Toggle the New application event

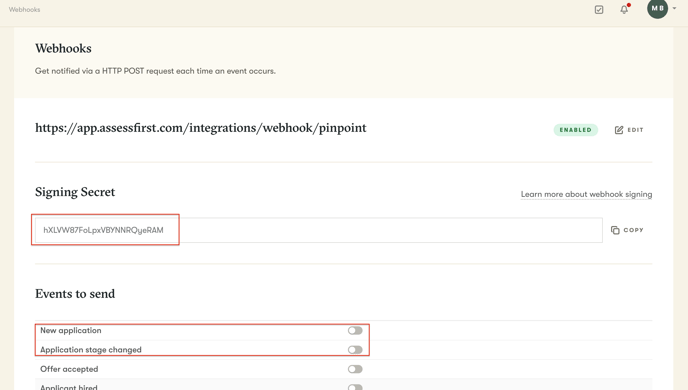click(x=355, y=330)
